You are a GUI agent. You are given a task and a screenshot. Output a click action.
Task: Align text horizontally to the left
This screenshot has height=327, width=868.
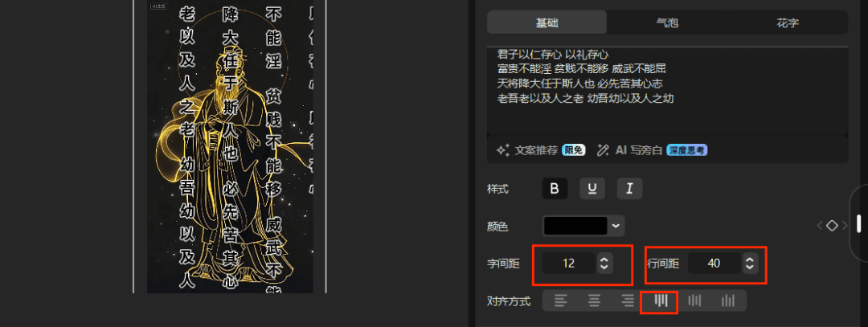(561, 301)
